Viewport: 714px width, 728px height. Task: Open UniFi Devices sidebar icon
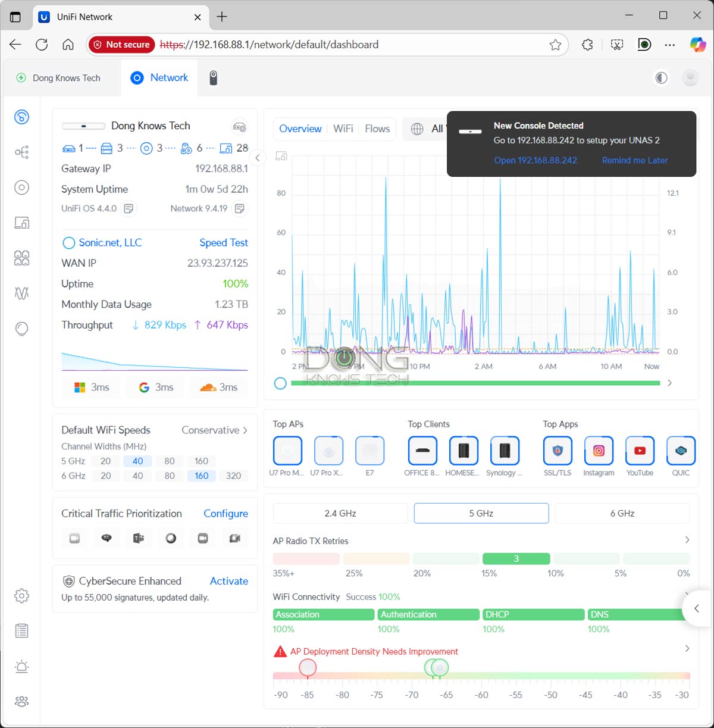coord(21,188)
